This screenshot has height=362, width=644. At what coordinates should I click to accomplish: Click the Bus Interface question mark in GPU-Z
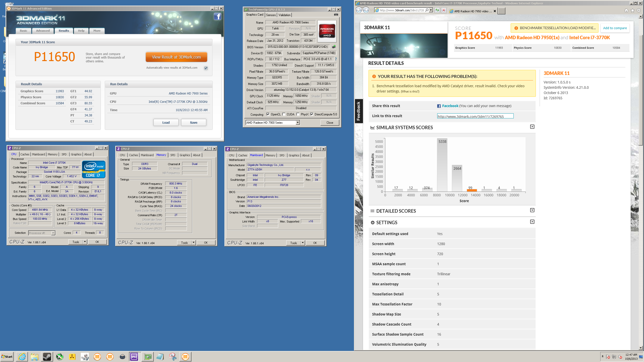[x=336, y=59]
